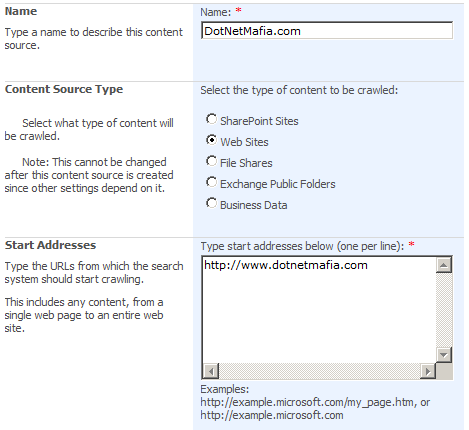Click the "Type a name to describe this content source" text
This screenshot has height=430, width=469.
click(x=94, y=38)
